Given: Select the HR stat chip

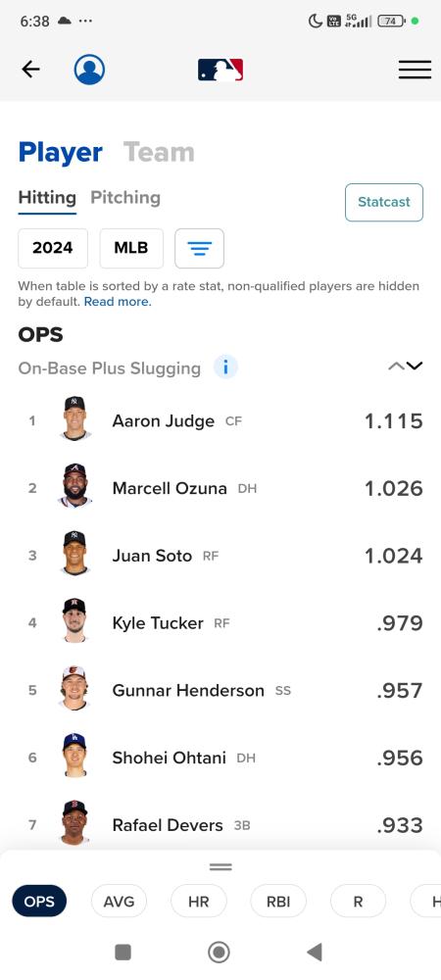Looking at the screenshot, I should 199,902.
